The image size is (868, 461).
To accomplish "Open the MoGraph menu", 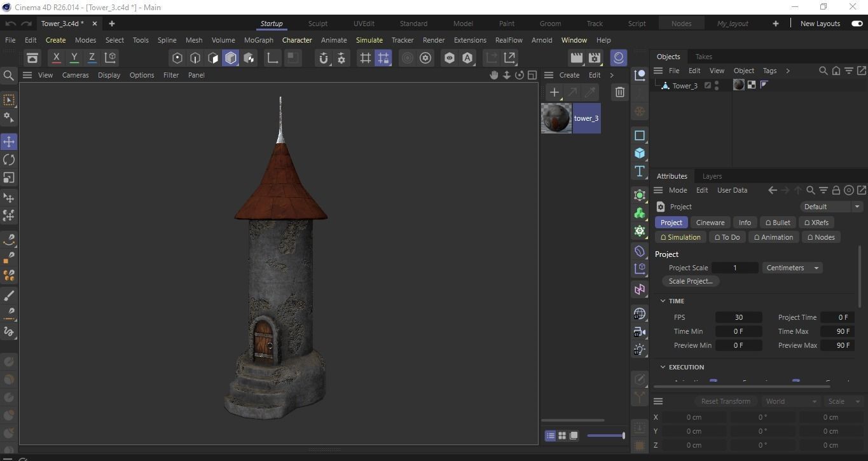I will (x=258, y=40).
